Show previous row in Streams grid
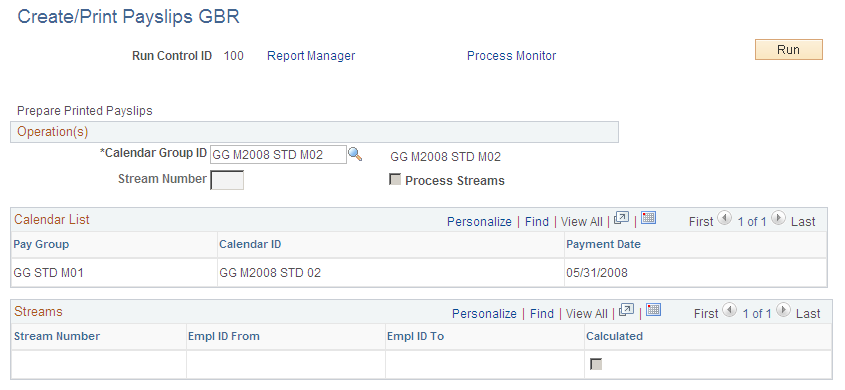Screen dimensions: 845x390 pyautogui.click(x=730, y=310)
